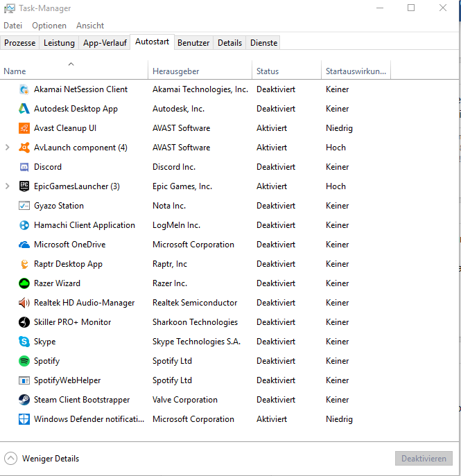Select the Steam Client Bootstrapper entry

(82, 400)
